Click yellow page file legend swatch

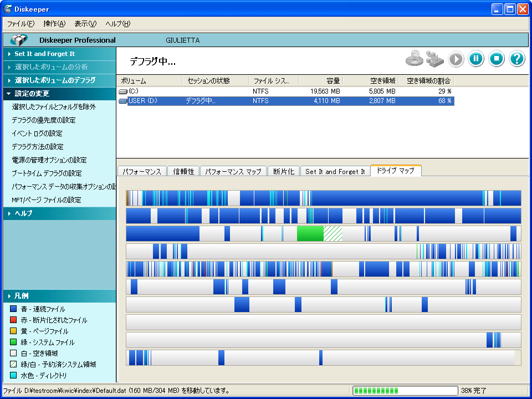point(13,331)
